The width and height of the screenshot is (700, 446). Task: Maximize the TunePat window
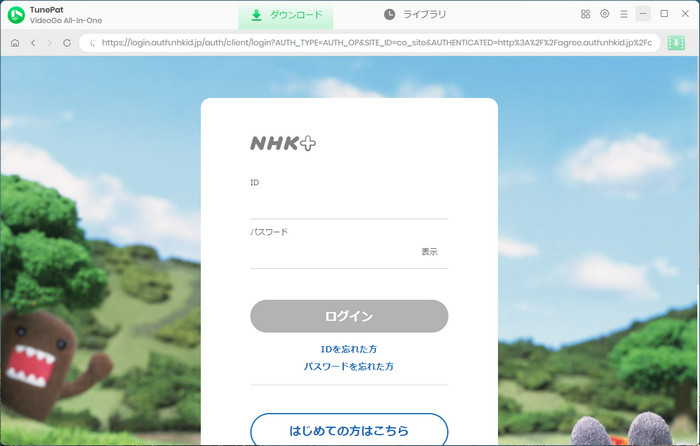pos(664,14)
